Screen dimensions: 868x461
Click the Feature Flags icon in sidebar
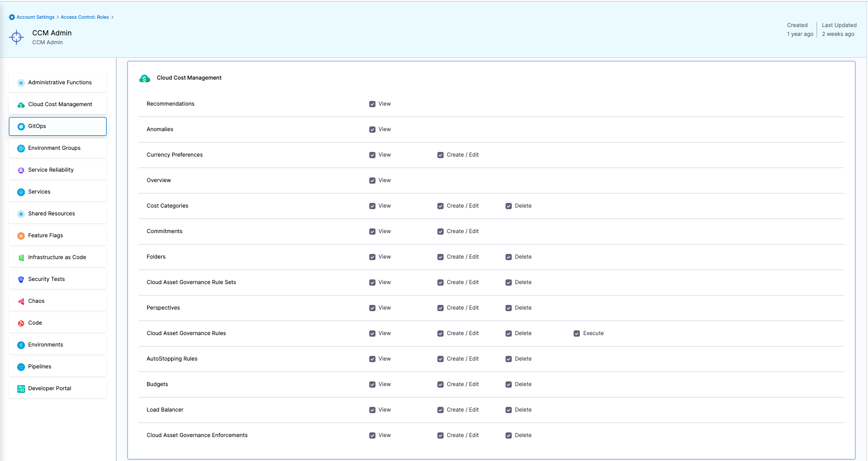21,236
